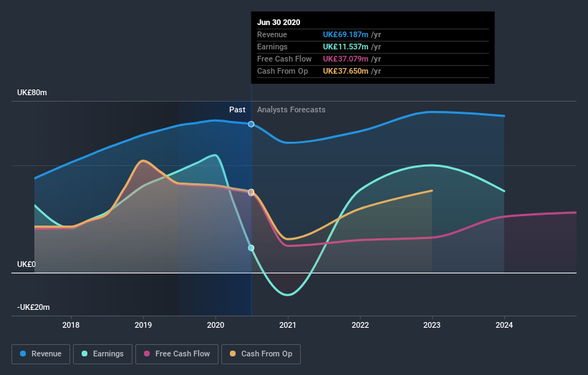Screen dimensions: 588x375
Task: Click the UK£69.187m revenue value
Action: pyautogui.click(x=345, y=34)
